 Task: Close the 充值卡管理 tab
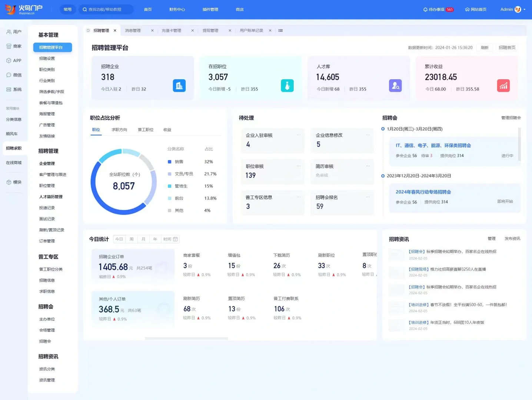tap(192, 30)
